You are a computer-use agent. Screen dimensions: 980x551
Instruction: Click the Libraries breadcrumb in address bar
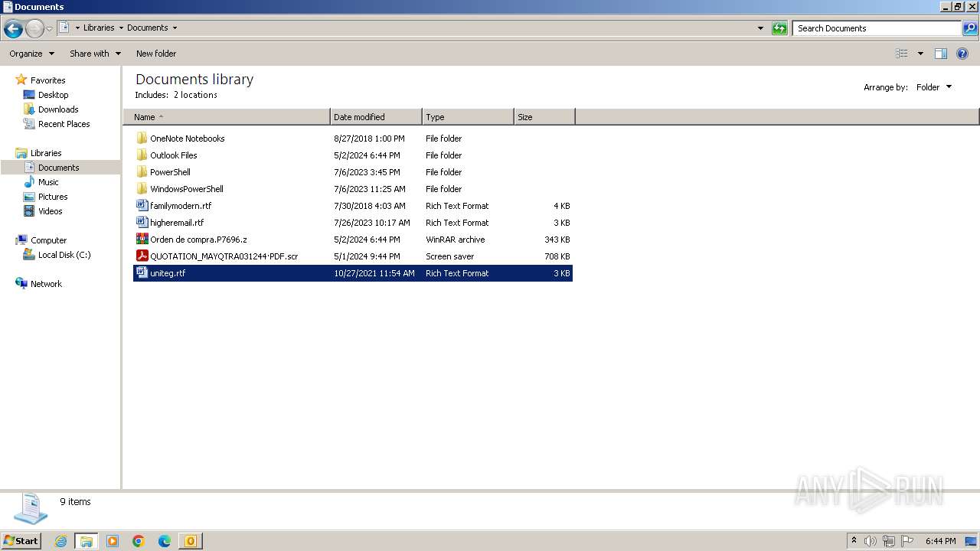pyautogui.click(x=99, y=28)
